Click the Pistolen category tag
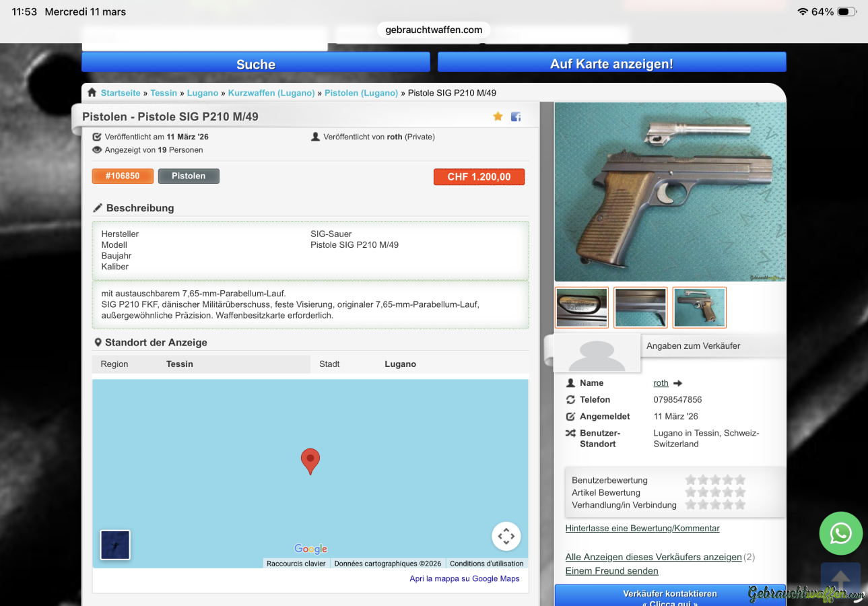Image resolution: width=868 pixels, height=606 pixels. click(189, 176)
